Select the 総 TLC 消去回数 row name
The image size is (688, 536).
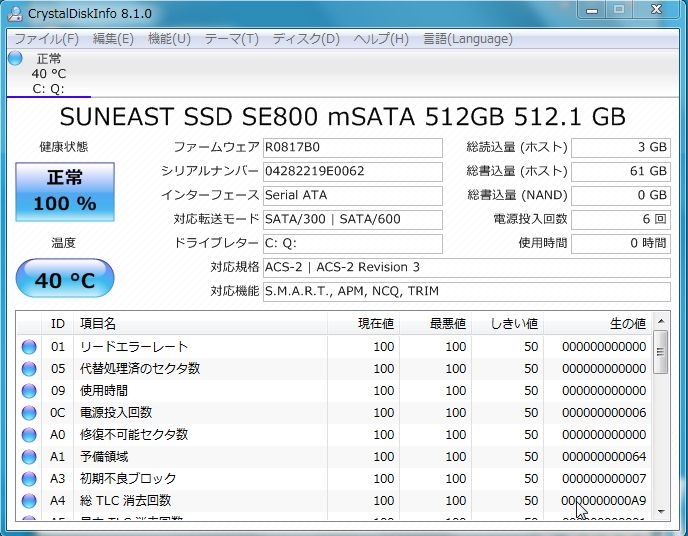[x=125, y=500]
